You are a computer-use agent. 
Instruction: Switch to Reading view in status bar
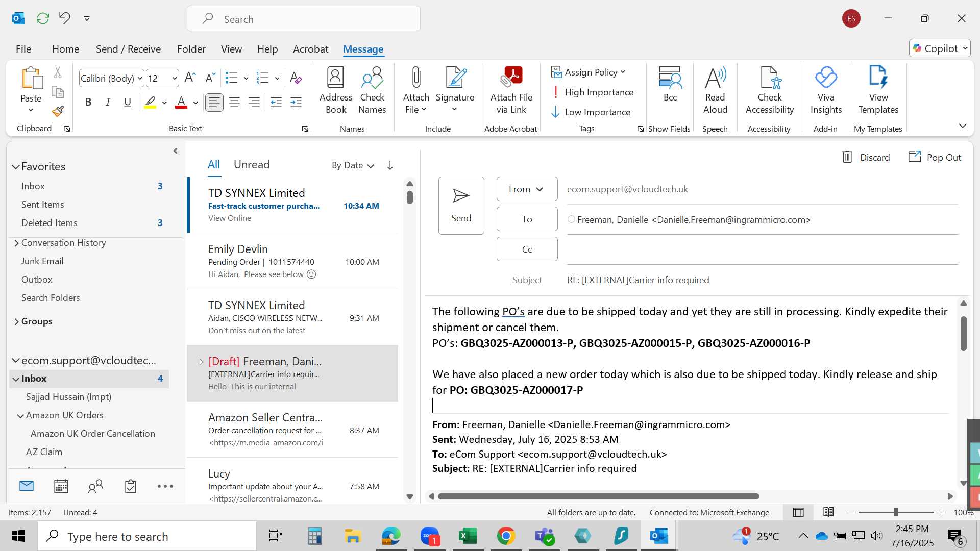[828, 512]
